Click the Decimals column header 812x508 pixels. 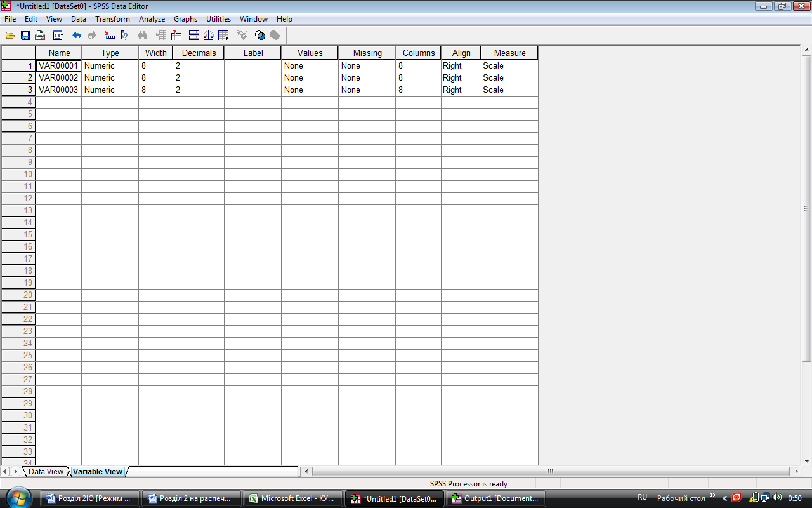(x=199, y=53)
